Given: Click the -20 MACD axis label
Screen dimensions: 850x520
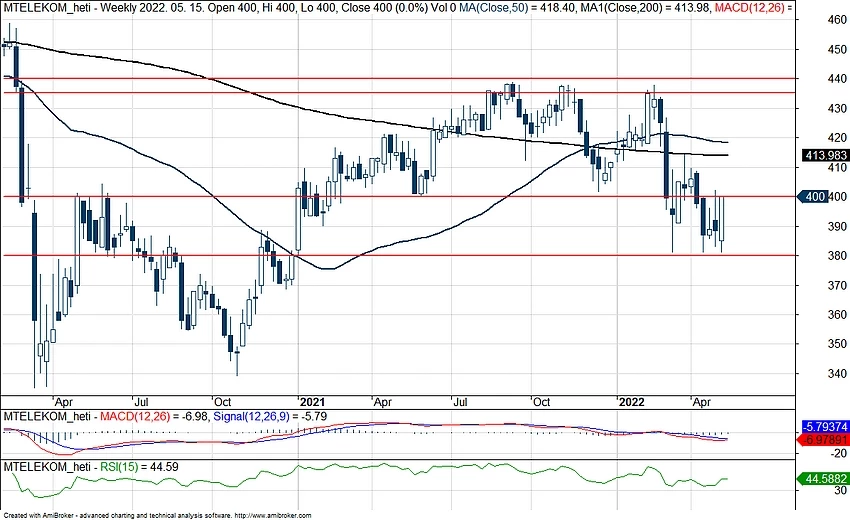Looking at the screenshot, I should tap(840, 453).
